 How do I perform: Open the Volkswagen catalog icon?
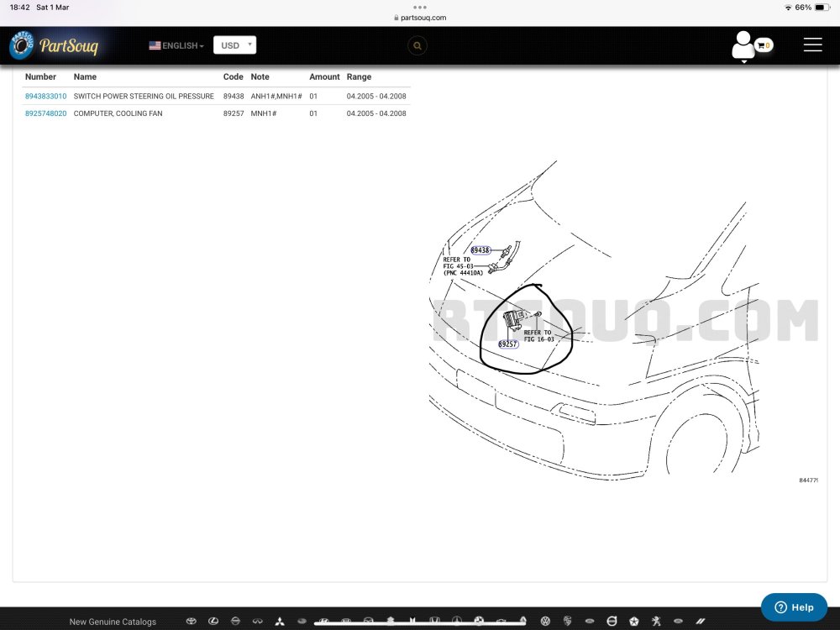(545, 622)
